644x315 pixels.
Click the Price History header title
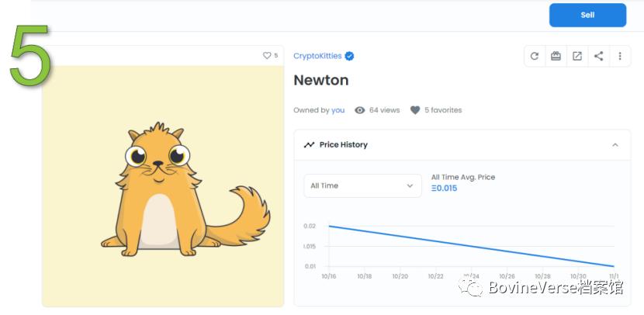point(343,145)
